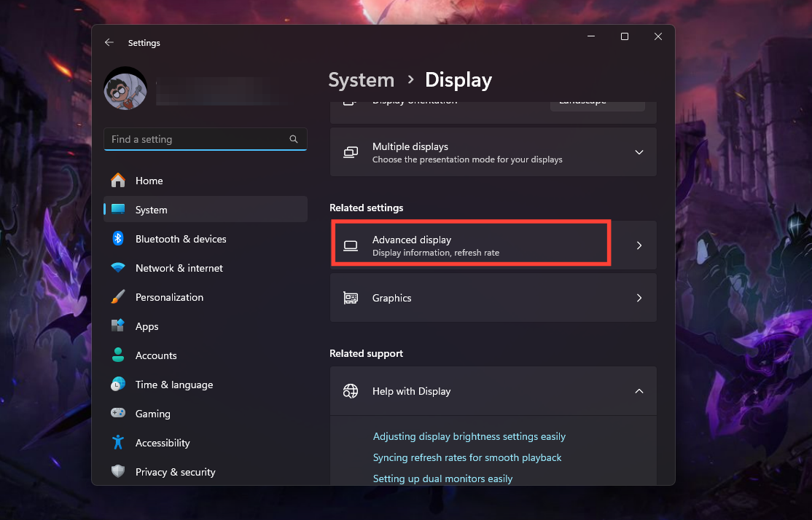Open Accounts settings
The height and width of the screenshot is (520, 812).
pyautogui.click(x=205, y=355)
